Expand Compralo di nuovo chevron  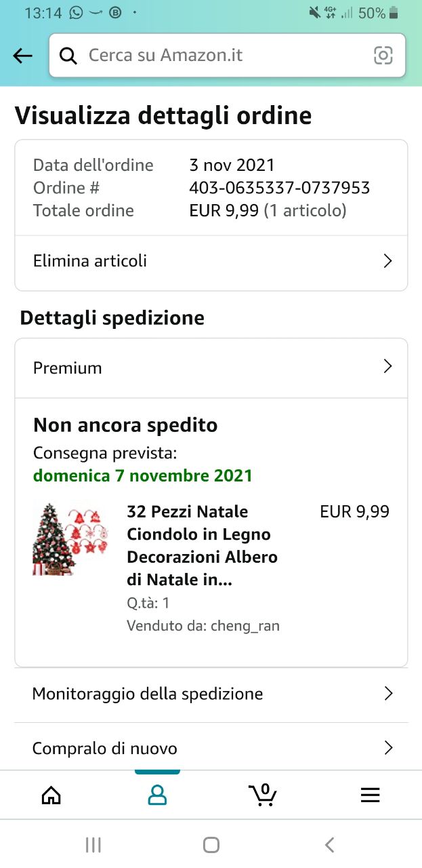[388, 748]
